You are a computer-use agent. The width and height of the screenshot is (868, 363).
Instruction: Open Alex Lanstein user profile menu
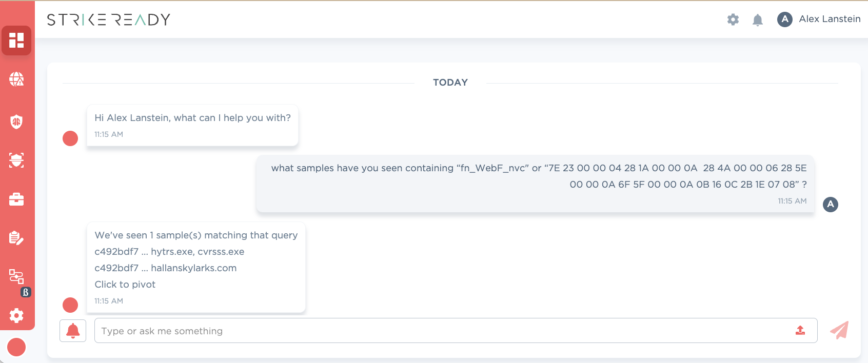[x=819, y=19]
